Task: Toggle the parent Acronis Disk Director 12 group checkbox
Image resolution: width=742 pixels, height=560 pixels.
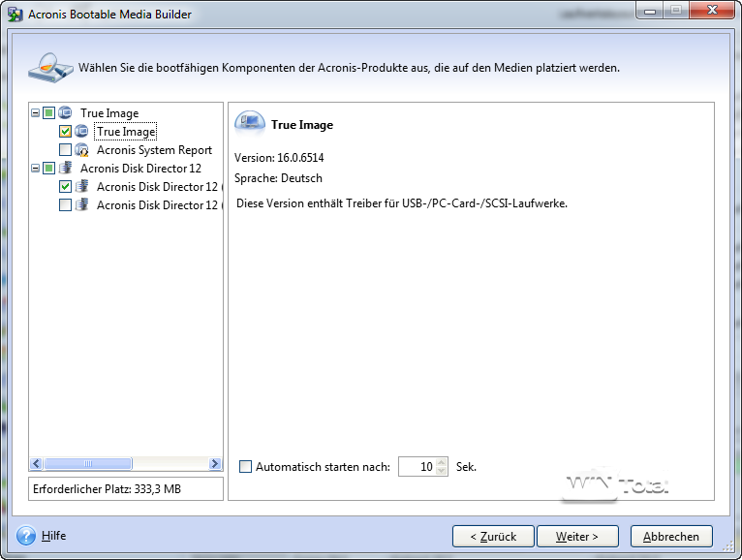Action: 48,168
